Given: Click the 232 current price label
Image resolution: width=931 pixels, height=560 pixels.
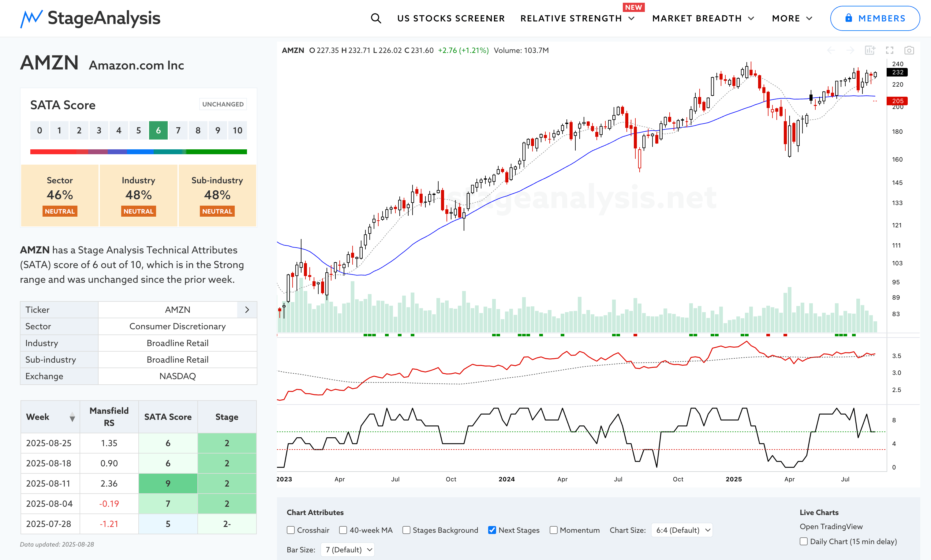Looking at the screenshot, I should (897, 72).
